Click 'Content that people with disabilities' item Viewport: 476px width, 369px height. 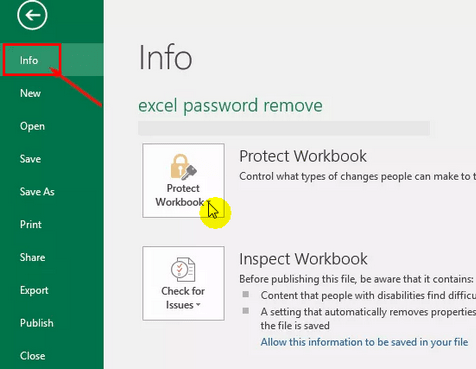pos(368,295)
